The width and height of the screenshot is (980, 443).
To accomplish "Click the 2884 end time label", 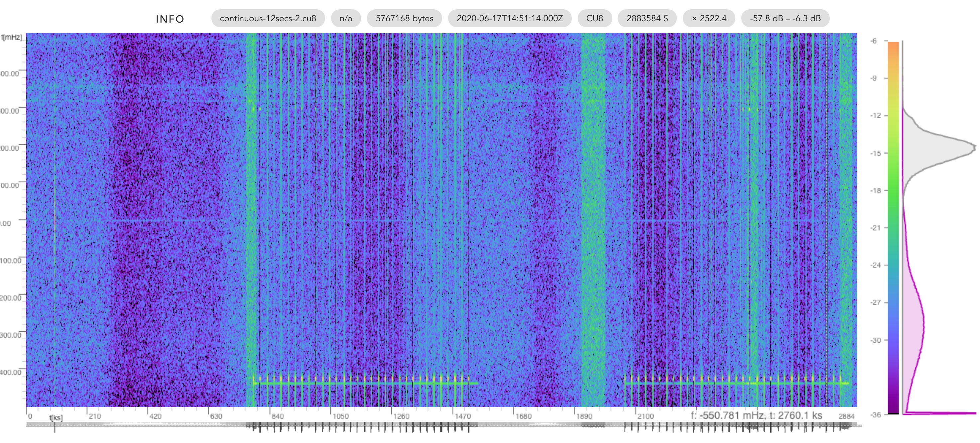I will point(846,416).
